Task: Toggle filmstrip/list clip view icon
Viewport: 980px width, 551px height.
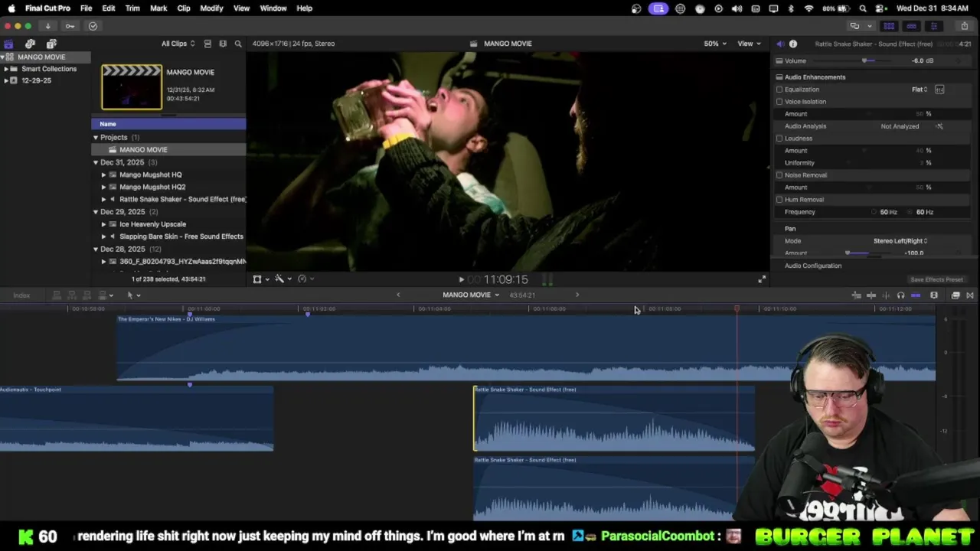Action: [207, 44]
